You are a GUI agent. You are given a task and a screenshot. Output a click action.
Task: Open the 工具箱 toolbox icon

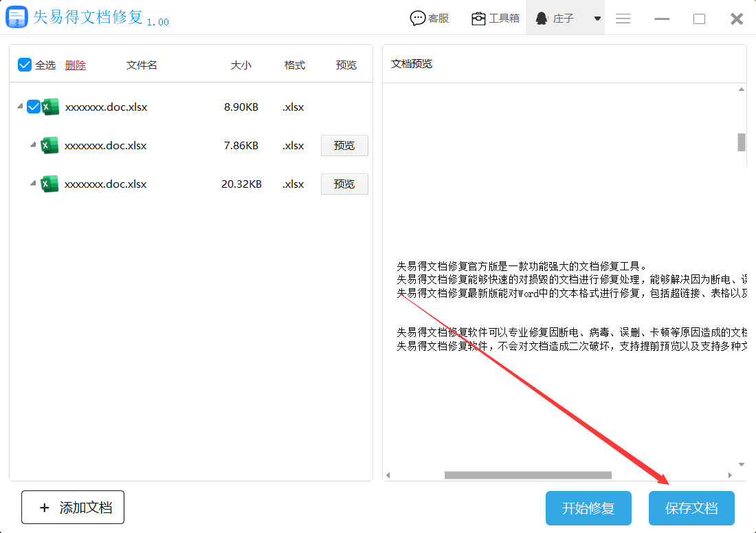pos(478,19)
